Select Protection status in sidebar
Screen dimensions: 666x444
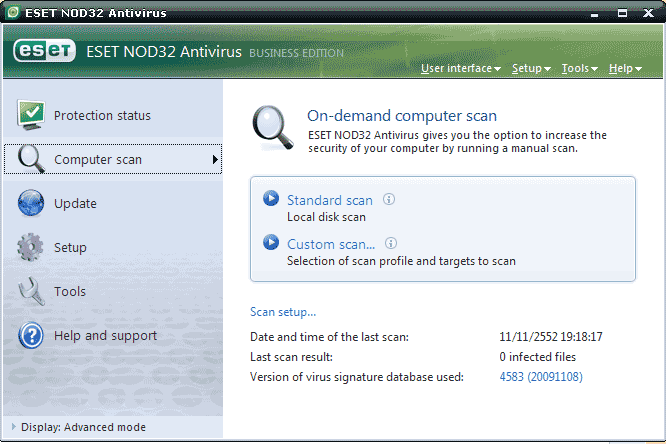click(x=102, y=115)
